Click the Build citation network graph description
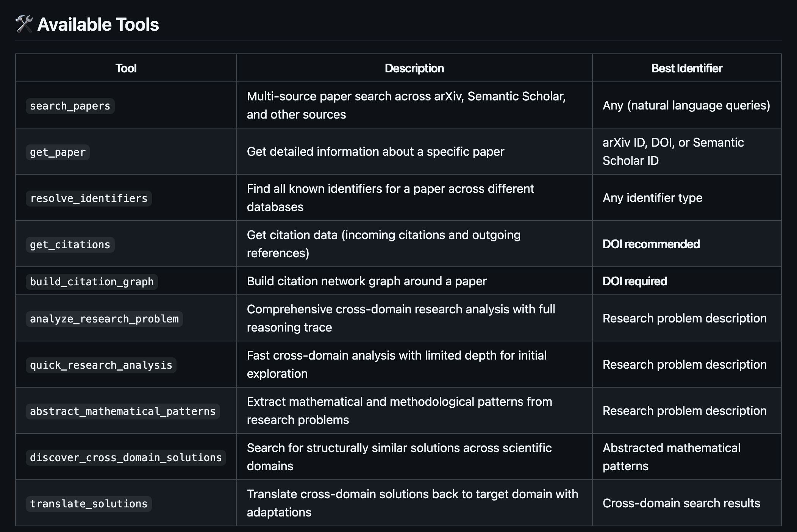Viewport: 797px width, 532px height. pos(366,281)
